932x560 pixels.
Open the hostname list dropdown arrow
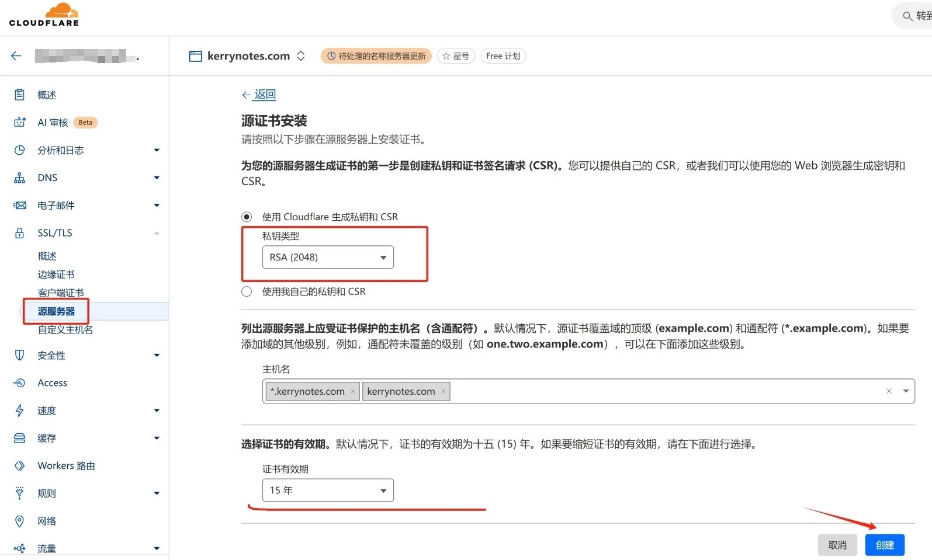(906, 391)
